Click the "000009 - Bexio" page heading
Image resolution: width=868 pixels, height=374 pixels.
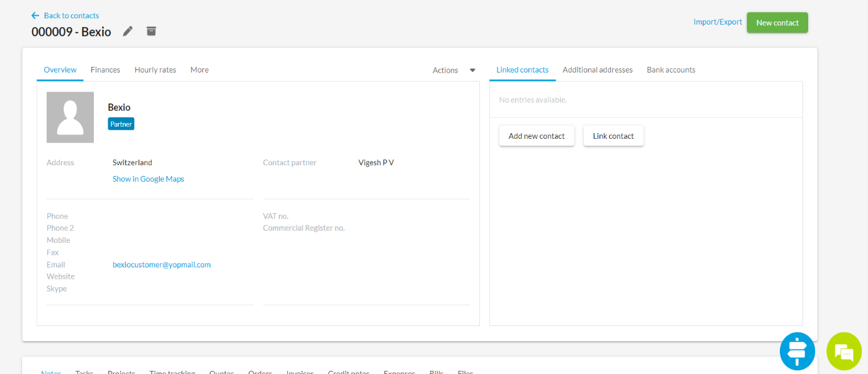[x=71, y=32]
